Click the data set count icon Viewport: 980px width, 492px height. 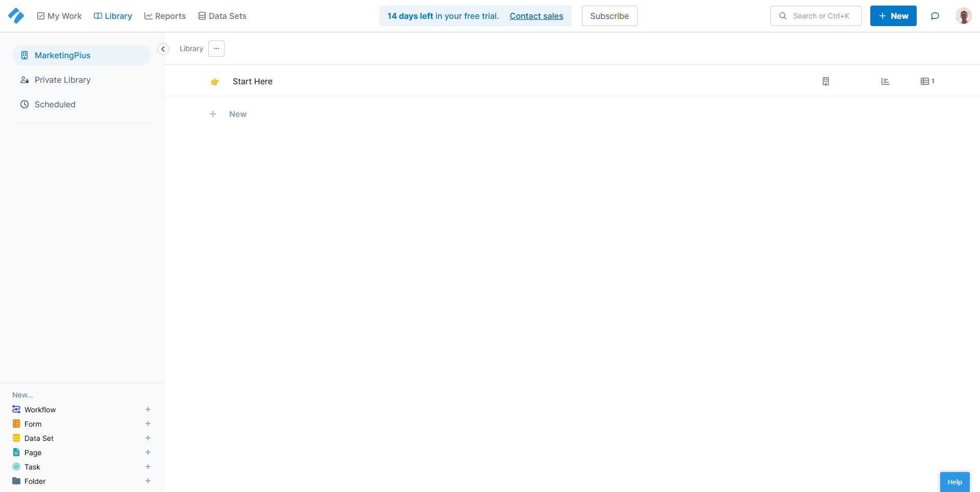pos(927,81)
